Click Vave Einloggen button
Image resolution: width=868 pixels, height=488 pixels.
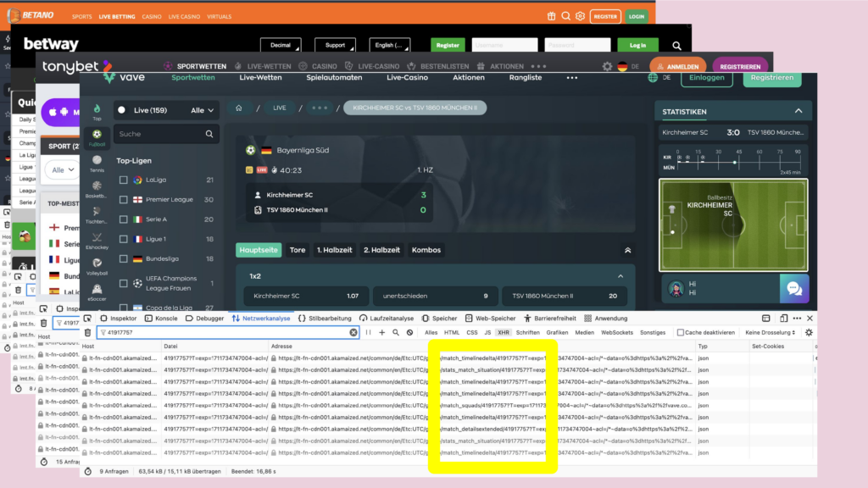point(706,77)
